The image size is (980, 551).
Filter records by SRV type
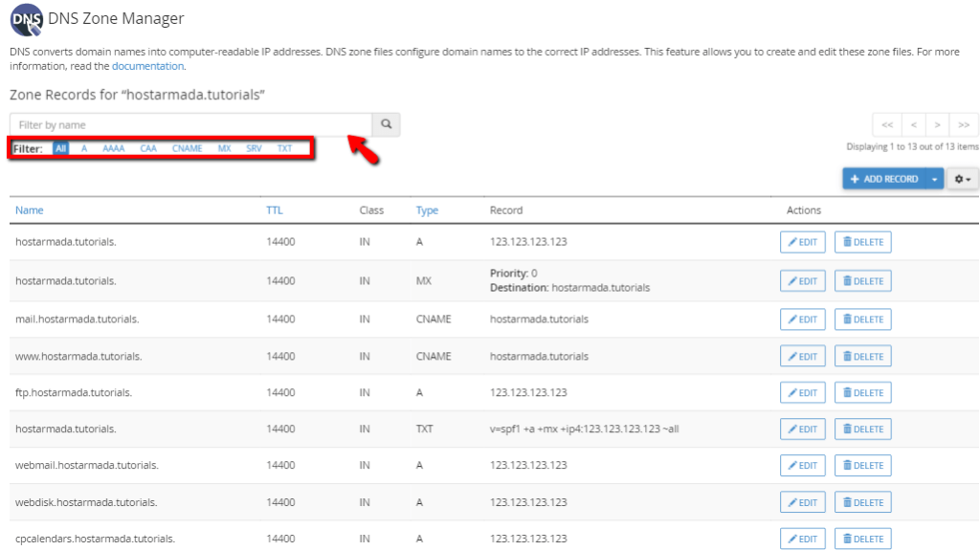coord(254,148)
